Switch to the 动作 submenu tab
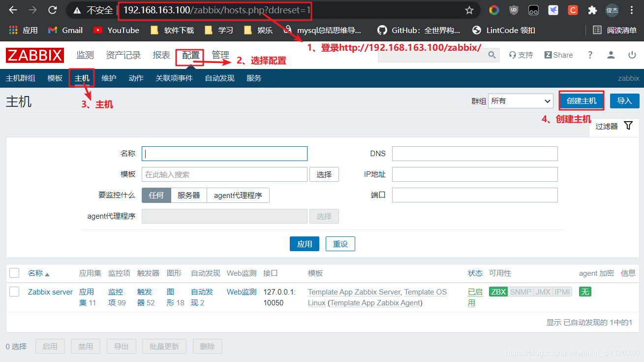 136,78
